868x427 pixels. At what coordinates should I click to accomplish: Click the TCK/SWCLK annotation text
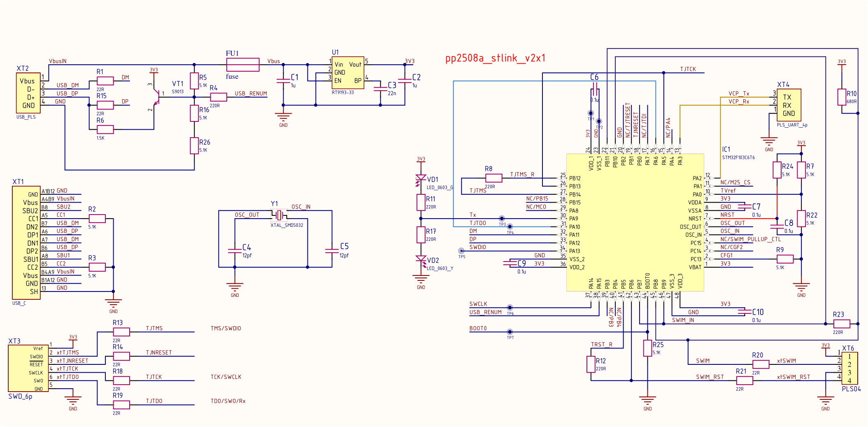click(x=226, y=377)
